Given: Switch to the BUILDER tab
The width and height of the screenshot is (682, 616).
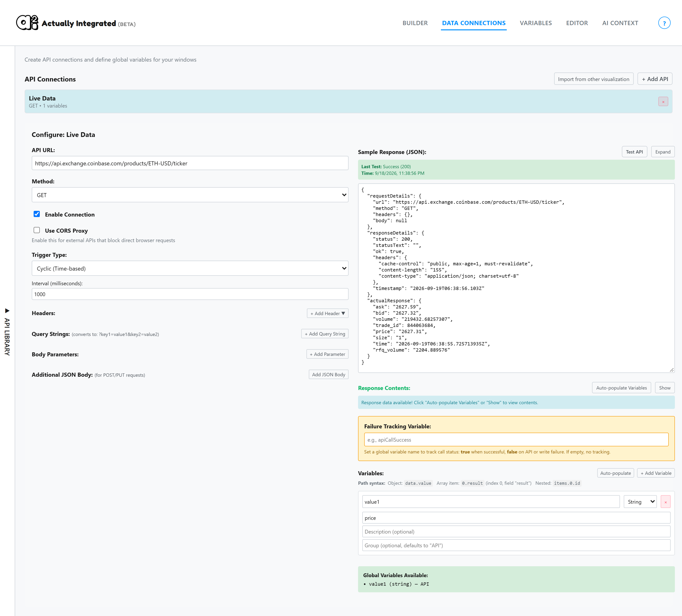Looking at the screenshot, I should tap(415, 23).
